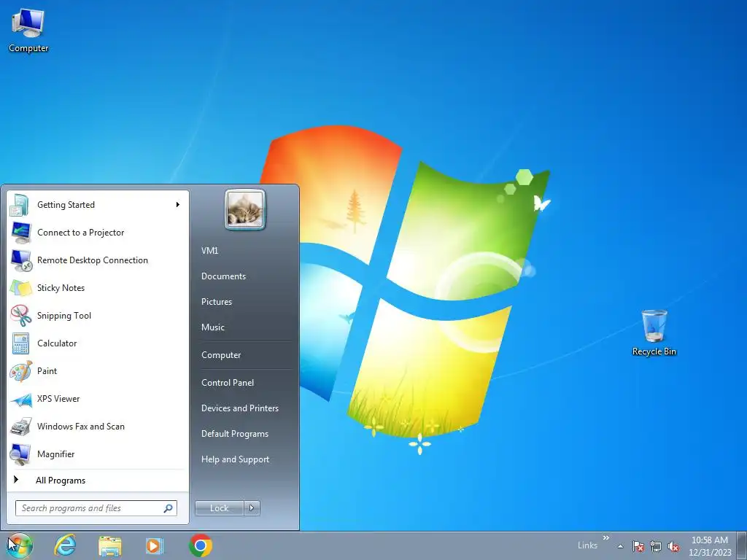Click the "Connect to a Projector" label text
The height and width of the screenshot is (560, 747).
(81, 233)
